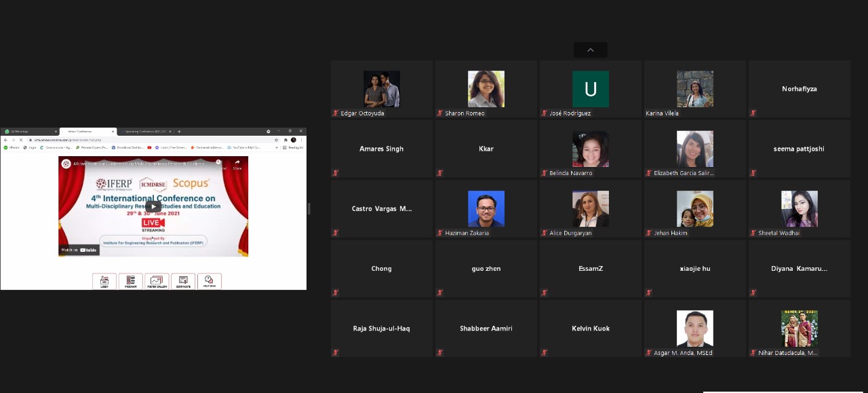Select the Virtual Conference browser tab

click(x=88, y=131)
